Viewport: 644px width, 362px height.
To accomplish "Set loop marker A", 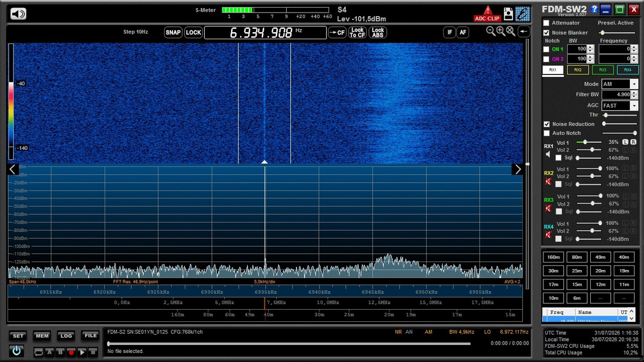I will pos(49,352).
